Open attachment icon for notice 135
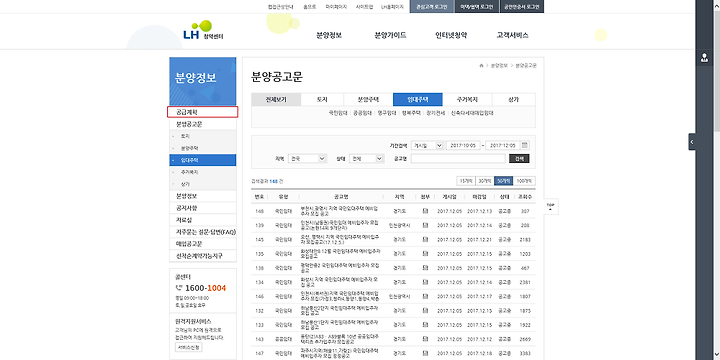Image resolution: width=720 pixels, height=360 pixels. (x=425, y=254)
